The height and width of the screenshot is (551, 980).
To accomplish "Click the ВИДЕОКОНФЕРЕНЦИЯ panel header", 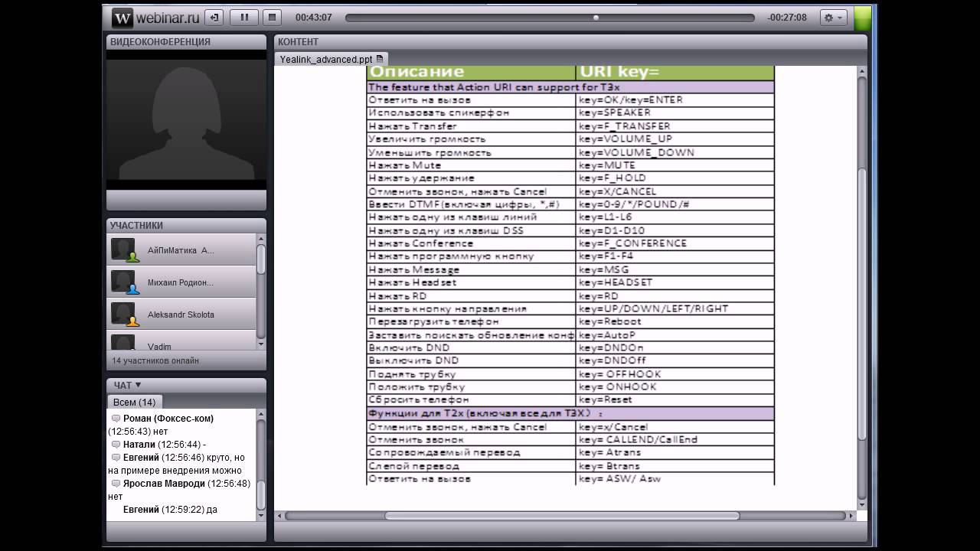I will point(187,42).
